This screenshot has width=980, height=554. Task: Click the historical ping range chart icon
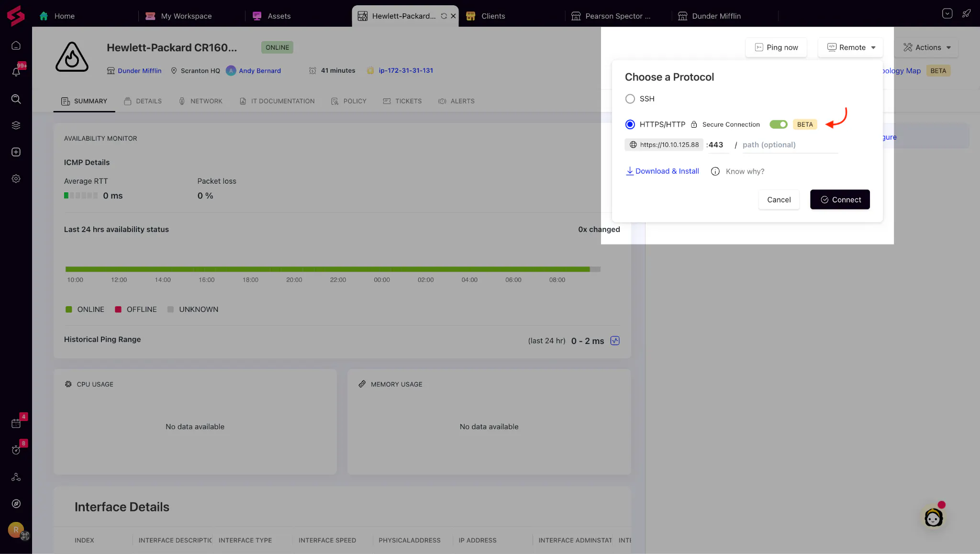point(615,341)
